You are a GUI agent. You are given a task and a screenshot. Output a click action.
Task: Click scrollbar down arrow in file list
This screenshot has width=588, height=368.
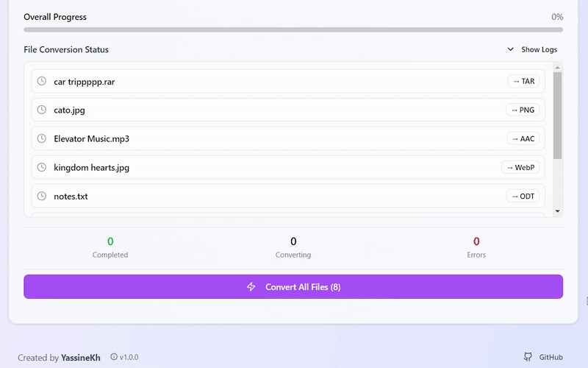pos(557,211)
